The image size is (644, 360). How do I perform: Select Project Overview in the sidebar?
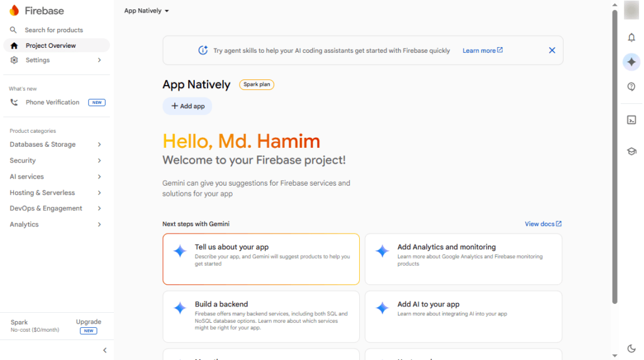point(57,45)
